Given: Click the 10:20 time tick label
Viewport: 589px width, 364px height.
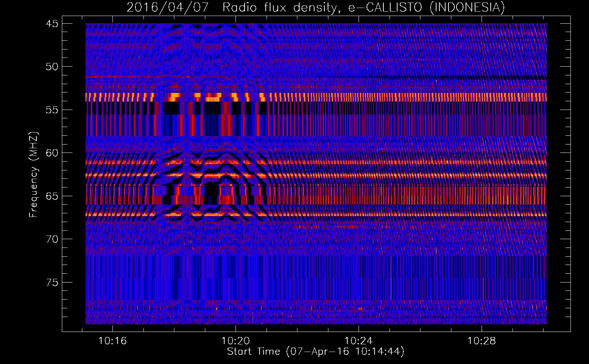Looking at the screenshot, I should (236, 341).
